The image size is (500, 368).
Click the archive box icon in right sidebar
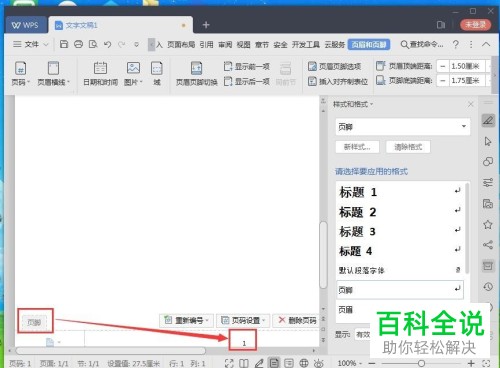coord(488,266)
